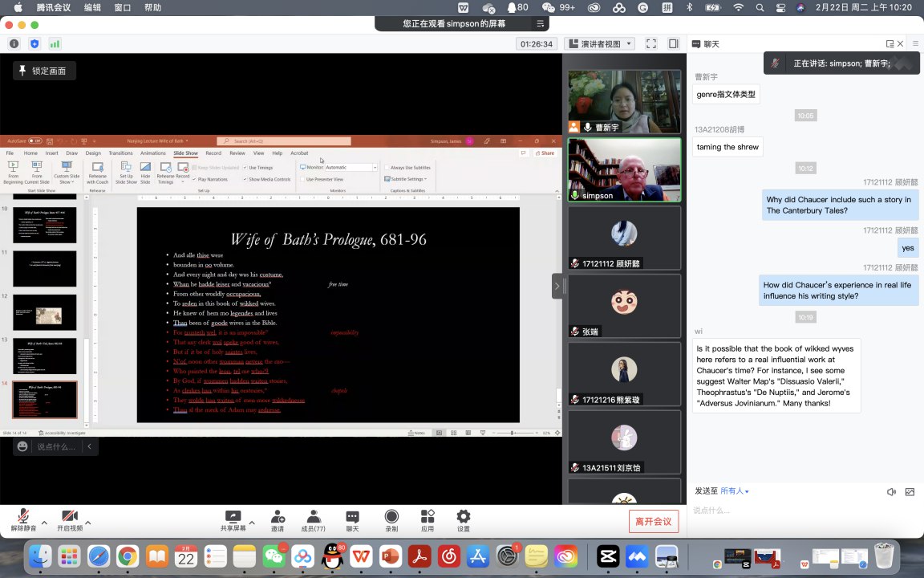Click the blue security shield icon
Image resolution: width=924 pixels, height=578 pixels.
(34, 43)
